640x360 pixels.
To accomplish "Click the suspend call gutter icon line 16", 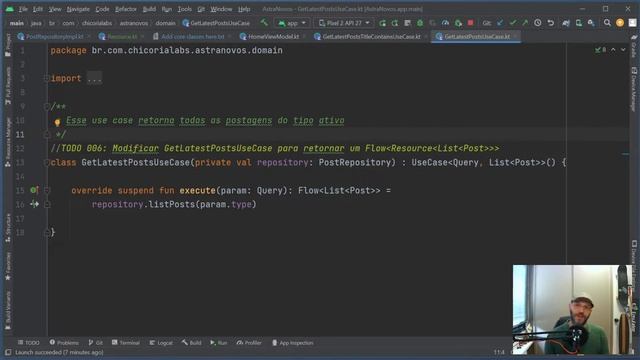I will [34, 204].
